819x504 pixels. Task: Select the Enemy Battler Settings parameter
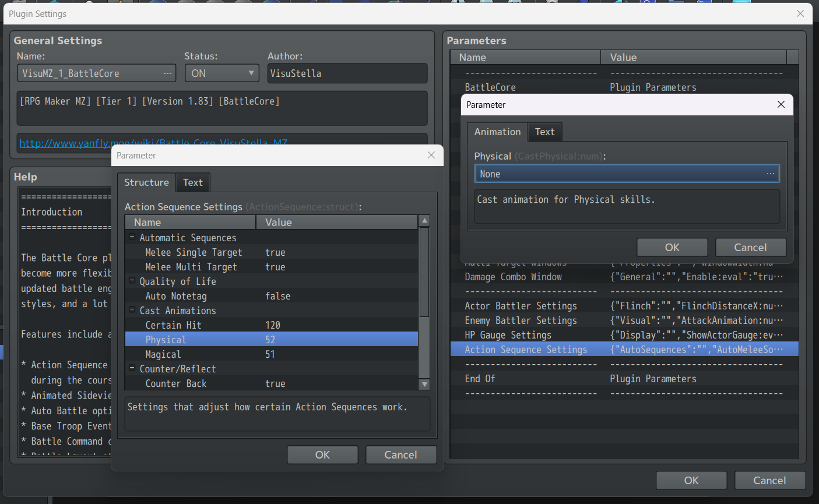[x=624, y=320]
